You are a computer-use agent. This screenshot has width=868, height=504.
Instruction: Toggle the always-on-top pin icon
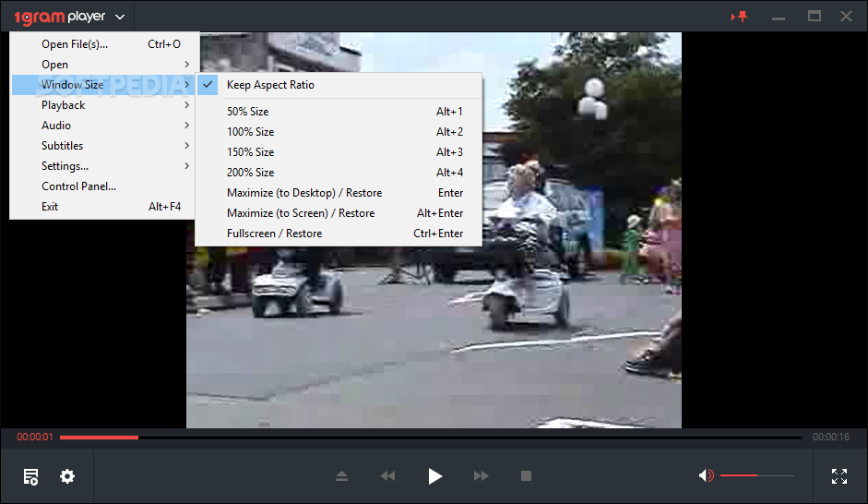740,17
